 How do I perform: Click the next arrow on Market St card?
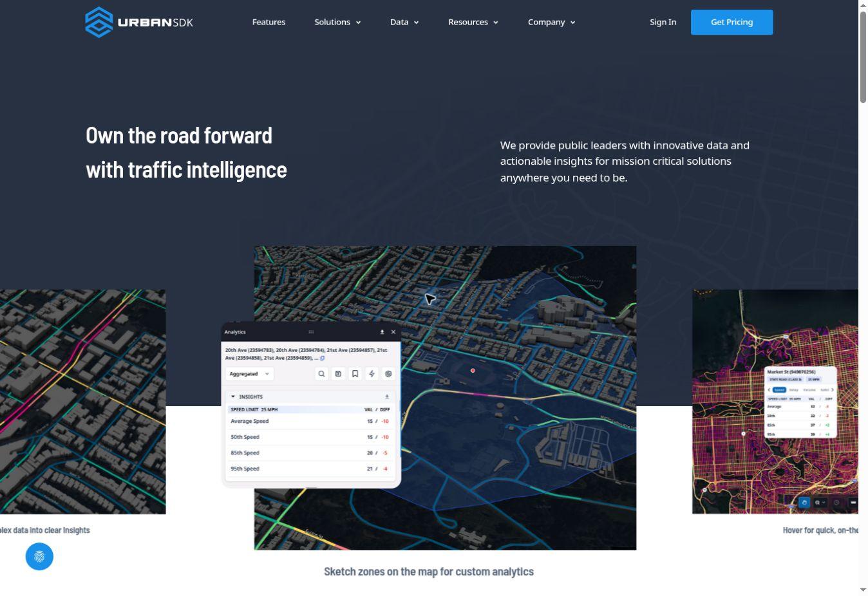[x=833, y=390]
